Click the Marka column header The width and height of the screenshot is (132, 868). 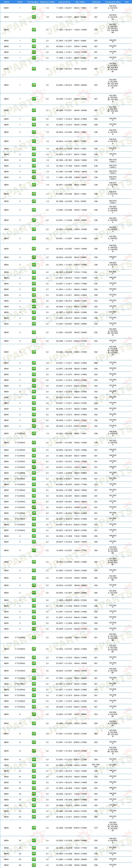tap(7, 2)
